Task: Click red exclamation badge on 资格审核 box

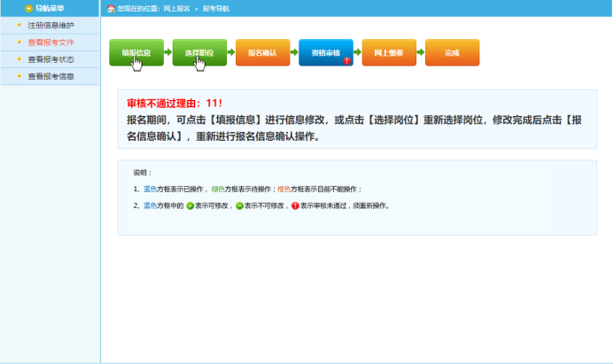Action: 346,61
